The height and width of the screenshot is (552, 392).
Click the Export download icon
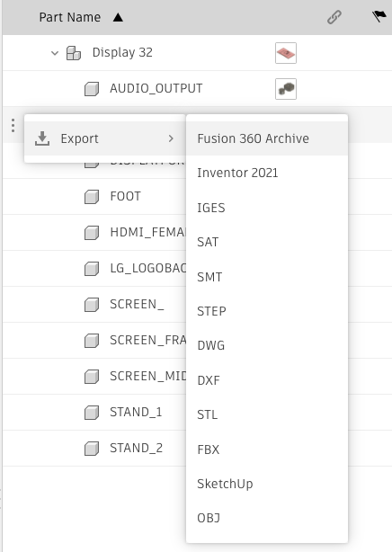tap(42, 138)
